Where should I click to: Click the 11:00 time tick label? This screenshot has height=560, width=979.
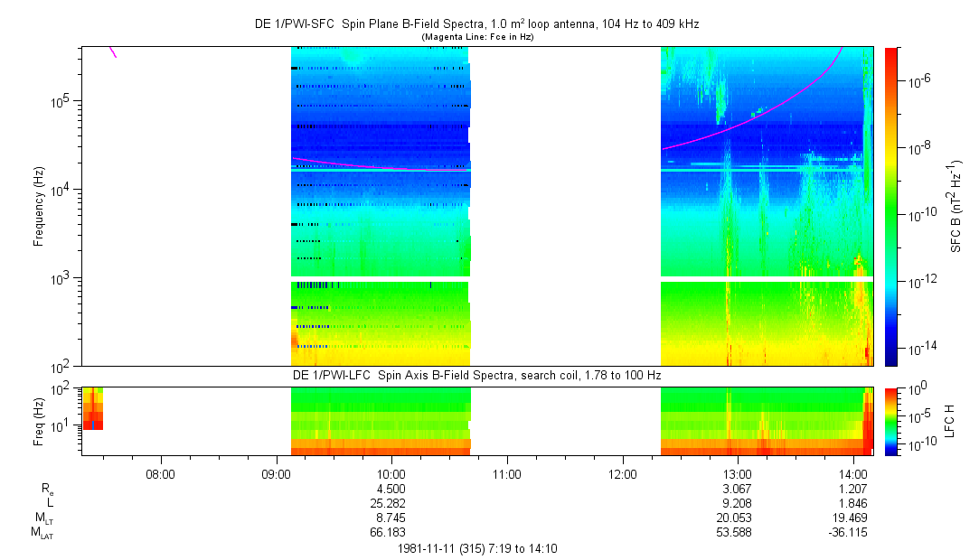pos(506,473)
